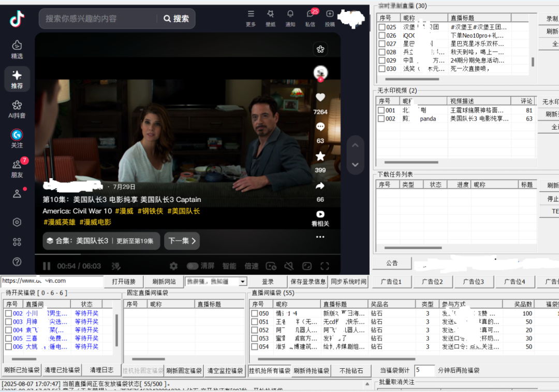Check the box for 直播间福袋 row 053
Viewport: 559px width, 392px height.
point(255,339)
